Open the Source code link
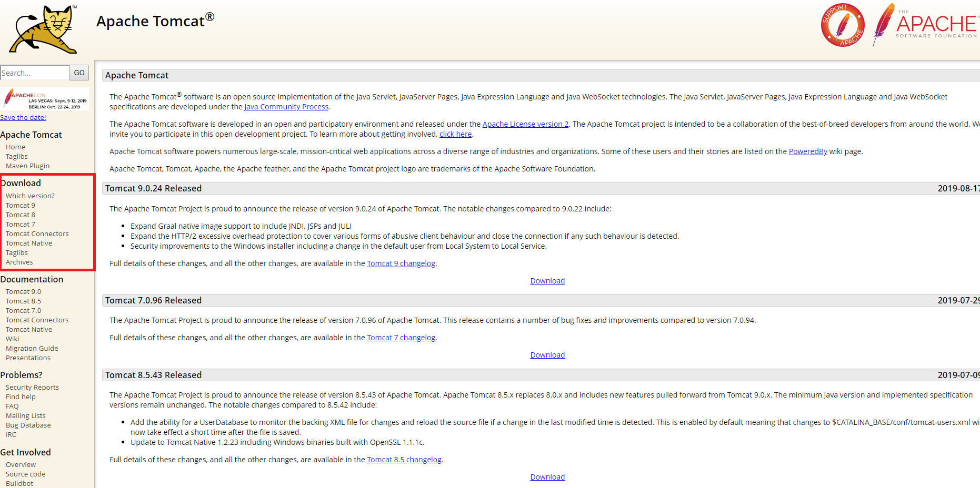 pyautogui.click(x=25, y=474)
